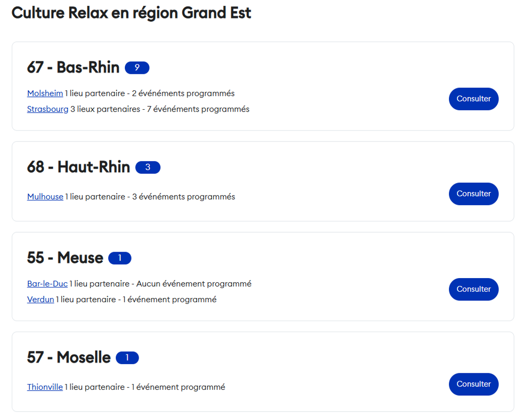Click Consulter in the Haut-Rhin card

(x=473, y=194)
